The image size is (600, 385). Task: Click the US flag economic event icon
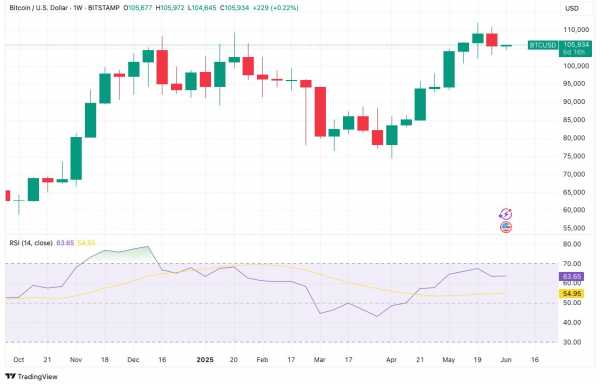tap(506, 227)
